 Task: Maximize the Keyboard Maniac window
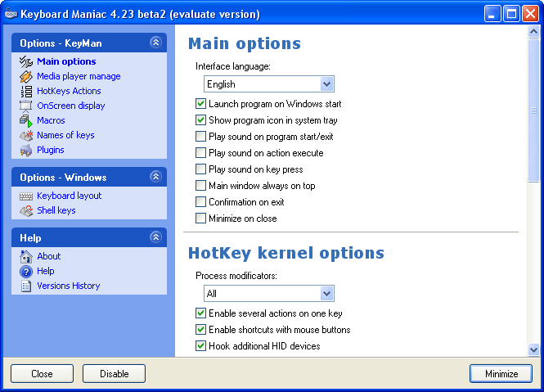512,14
